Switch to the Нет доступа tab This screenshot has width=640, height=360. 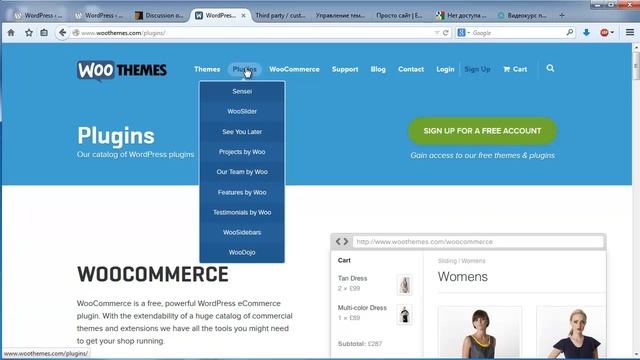[x=461, y=16]
